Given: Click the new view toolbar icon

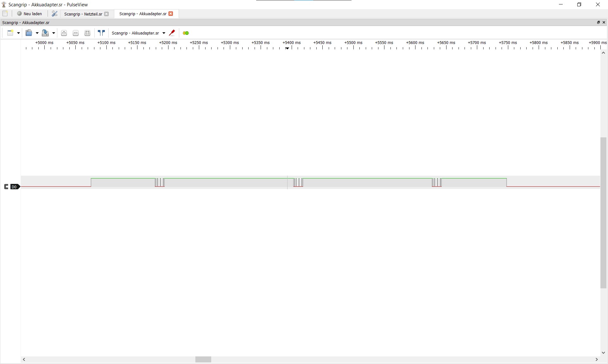Looking at the screenshot, I should pyautogui.click(x=10, y=33).
